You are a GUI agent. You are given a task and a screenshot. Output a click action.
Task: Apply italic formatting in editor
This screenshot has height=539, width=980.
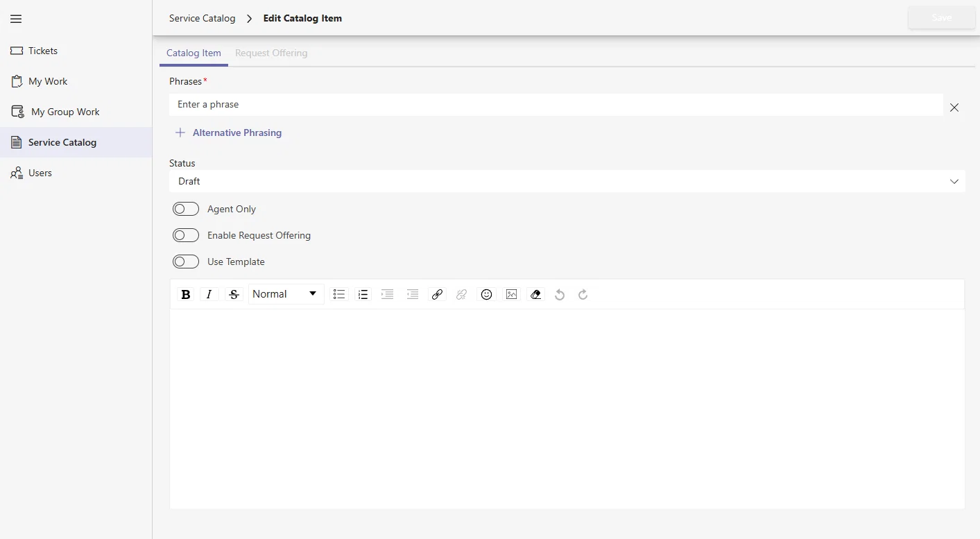[209, 295]
